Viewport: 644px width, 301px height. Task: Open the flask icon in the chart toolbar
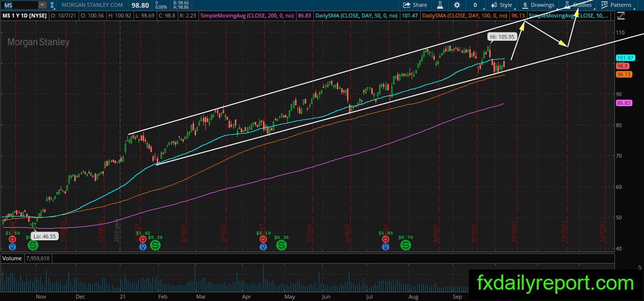[x=440, y=5]
